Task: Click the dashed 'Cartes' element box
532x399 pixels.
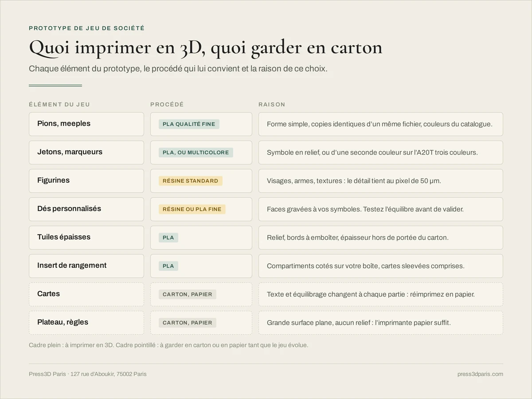Action: [x=86, y=294]
